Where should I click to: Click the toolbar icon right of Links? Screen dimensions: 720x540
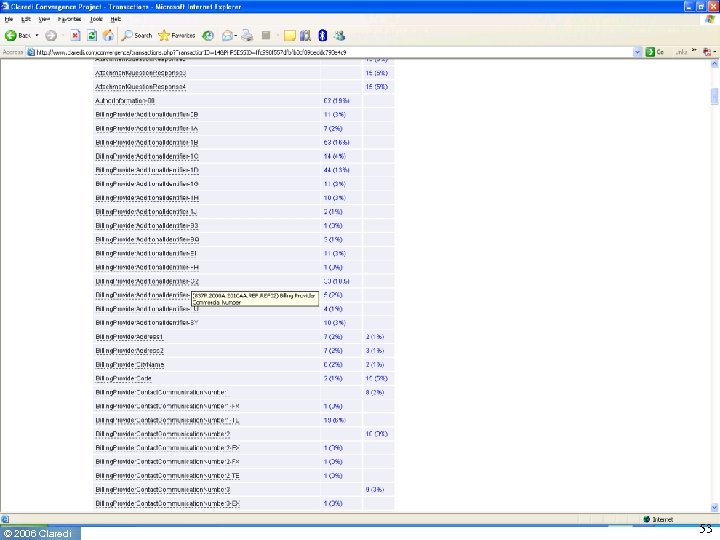708,52
